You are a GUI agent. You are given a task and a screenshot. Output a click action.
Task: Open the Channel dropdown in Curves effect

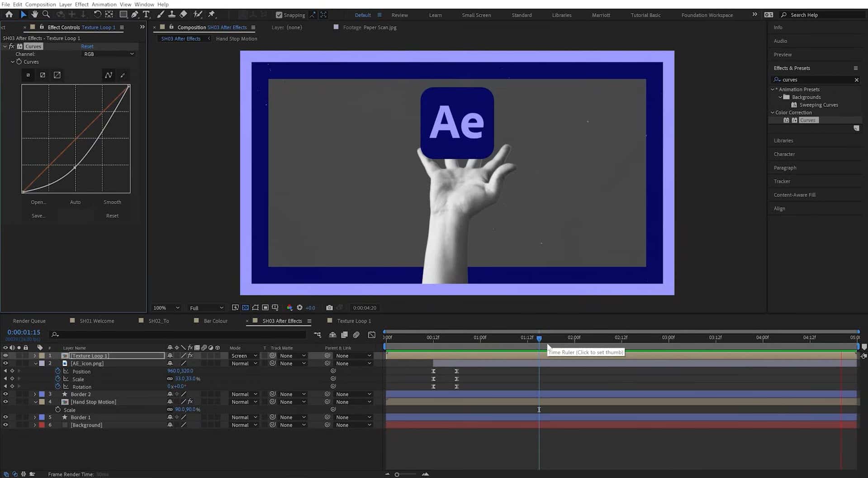(109, 54)
